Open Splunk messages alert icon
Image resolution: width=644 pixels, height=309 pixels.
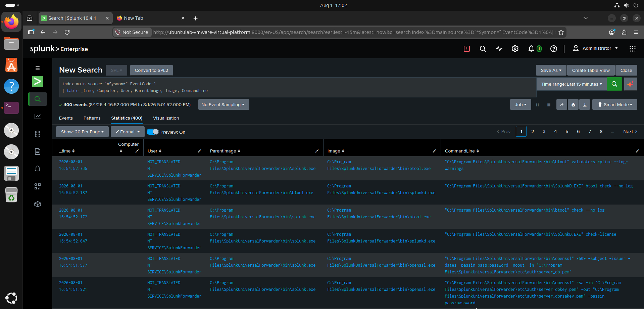466,49
